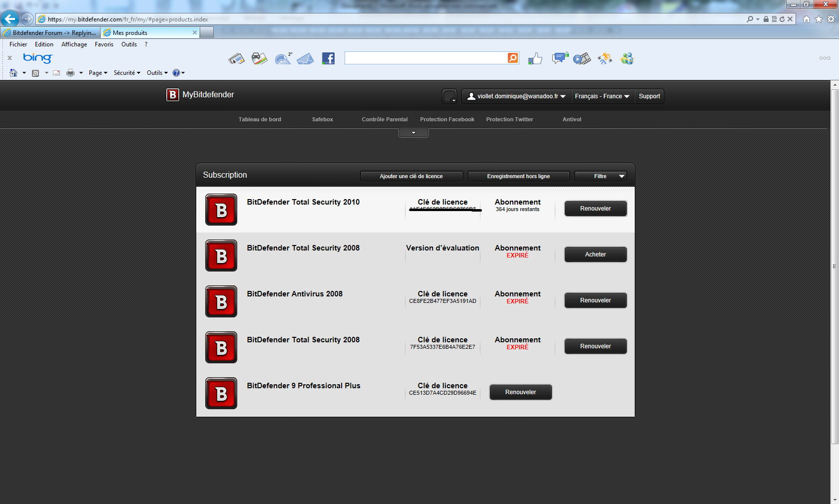Renew BitDefender Antivirus 2008
Image resolution: width=839 pixels, height=504 pixels.
click(595, 300)
